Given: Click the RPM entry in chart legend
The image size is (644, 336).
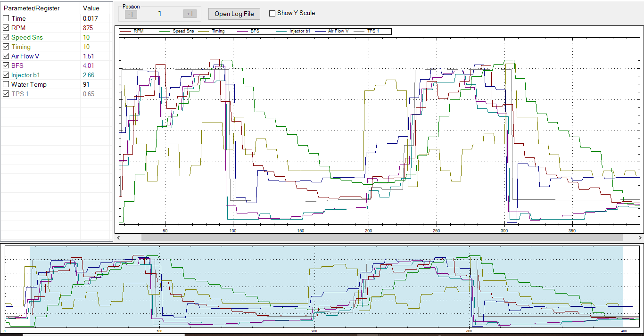Looking at the screenshot, I should [x=139, y=31].
